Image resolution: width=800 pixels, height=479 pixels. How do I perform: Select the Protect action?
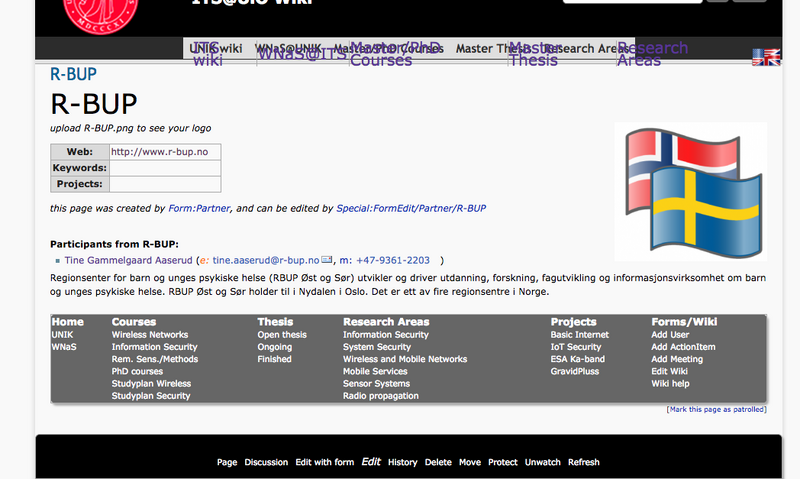(x=503, y=462)
